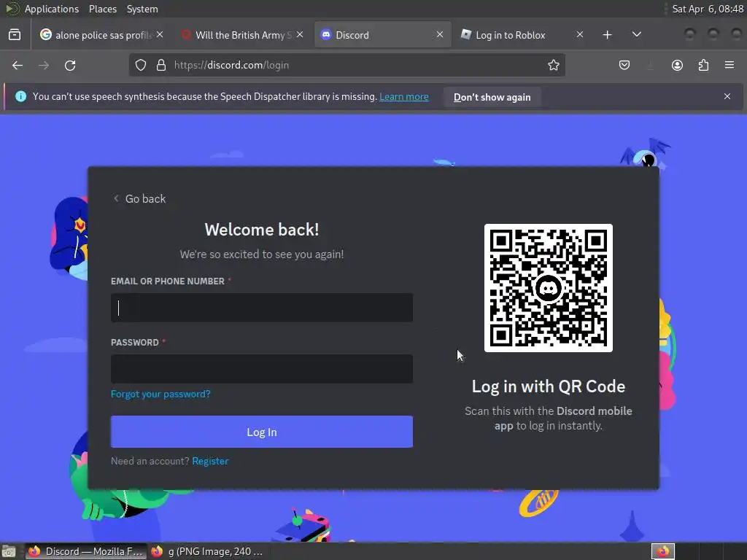Switch to 'alone police sas profile' tab
Image resolution: width=747 pixels, height=560 pixels.
(101, 35)
